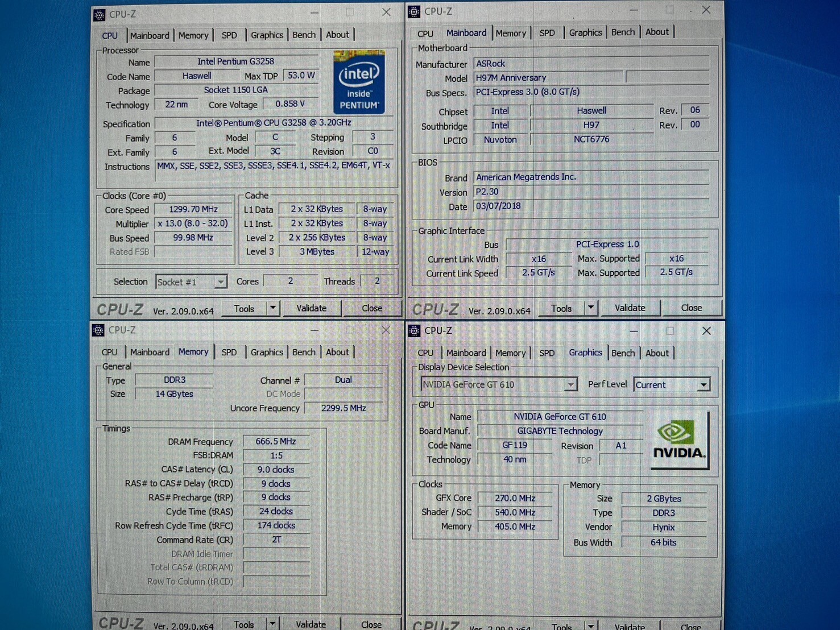Click Multiplier value x 13.0 (8.0 - 32.0)

193,223
